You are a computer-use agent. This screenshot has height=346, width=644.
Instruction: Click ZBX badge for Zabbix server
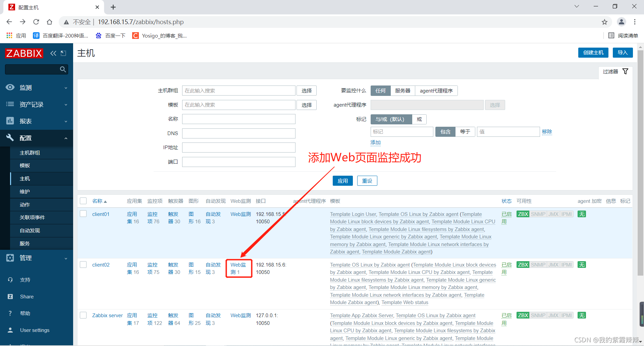point(523,315)
